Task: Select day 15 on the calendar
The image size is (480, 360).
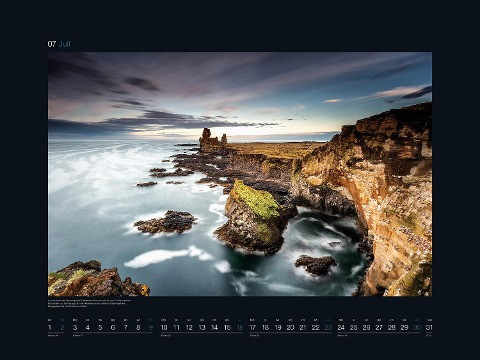Action: point(227,327)
